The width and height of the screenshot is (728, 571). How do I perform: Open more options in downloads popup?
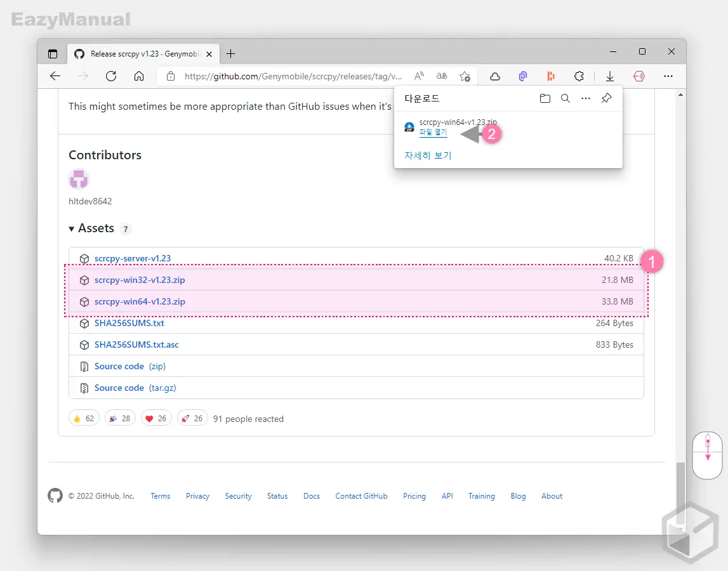click(x=586, y=98)
